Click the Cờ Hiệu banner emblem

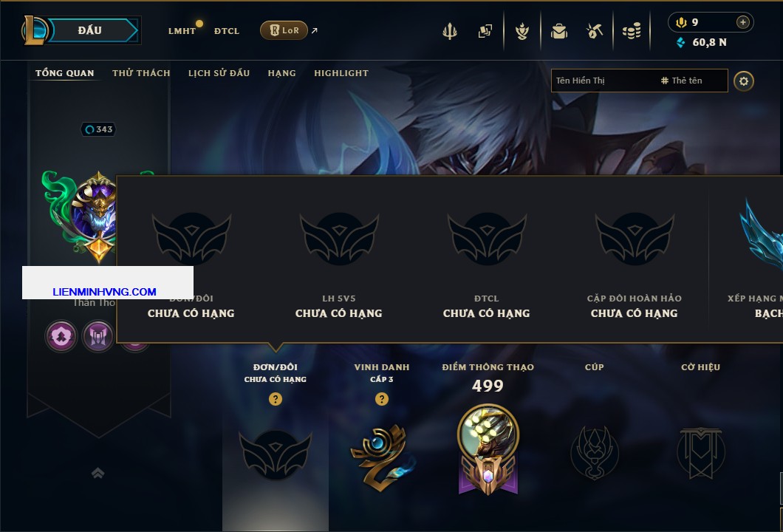(700, 452)
